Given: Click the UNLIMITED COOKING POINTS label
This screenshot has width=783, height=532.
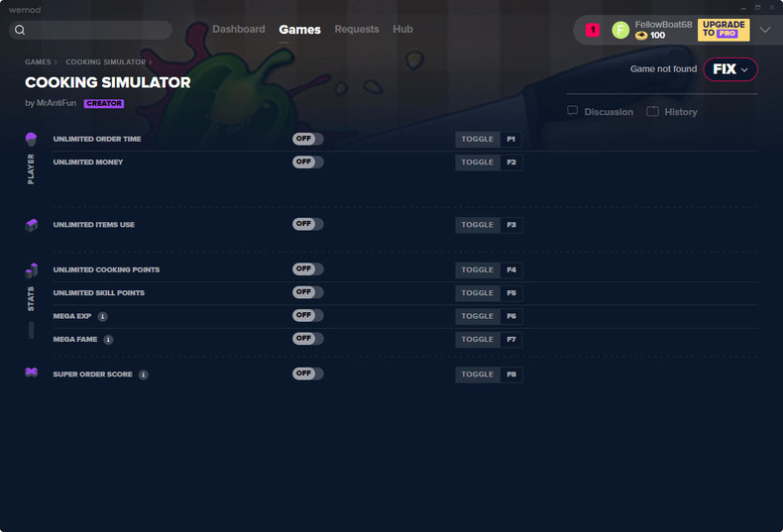Looking at the screenshot, I should [106, 270].
